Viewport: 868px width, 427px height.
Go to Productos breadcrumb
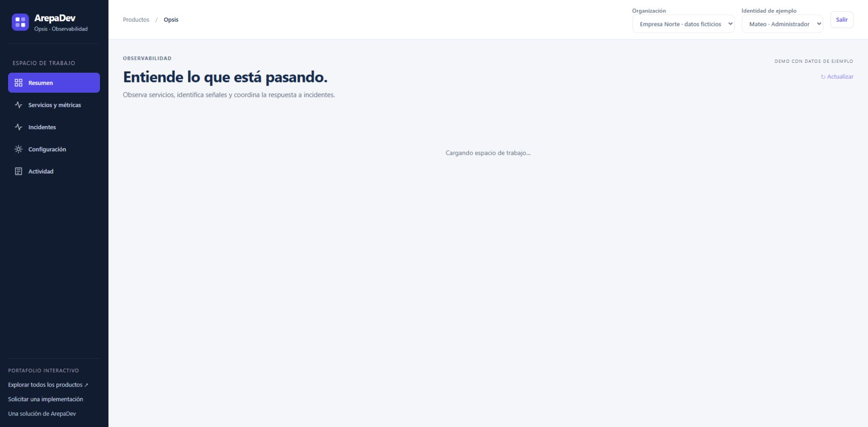point(136,20)
